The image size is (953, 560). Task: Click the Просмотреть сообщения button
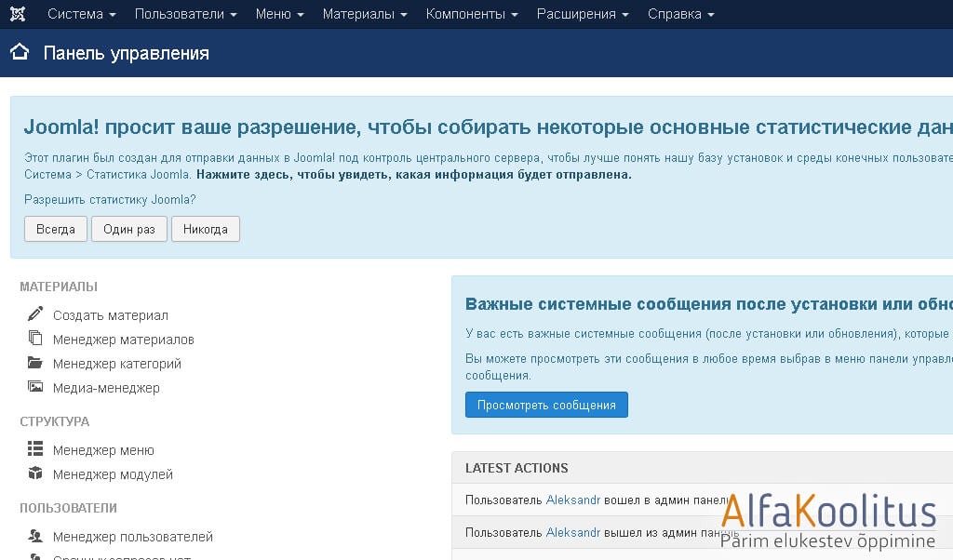point(546,405)
